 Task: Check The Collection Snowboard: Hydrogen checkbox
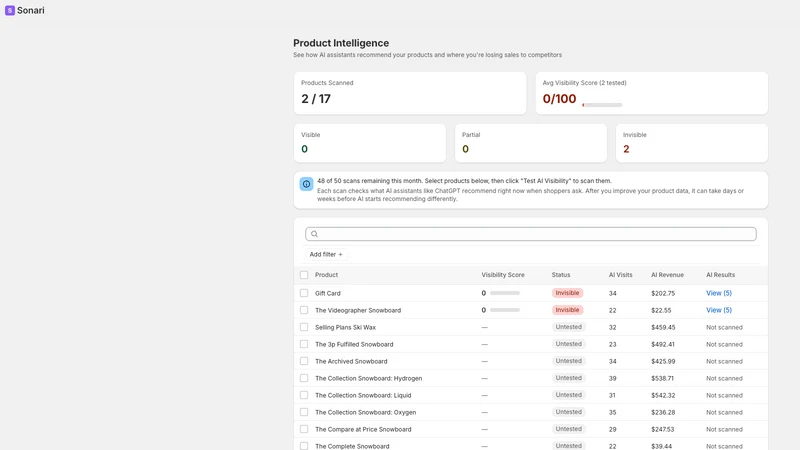304,378
